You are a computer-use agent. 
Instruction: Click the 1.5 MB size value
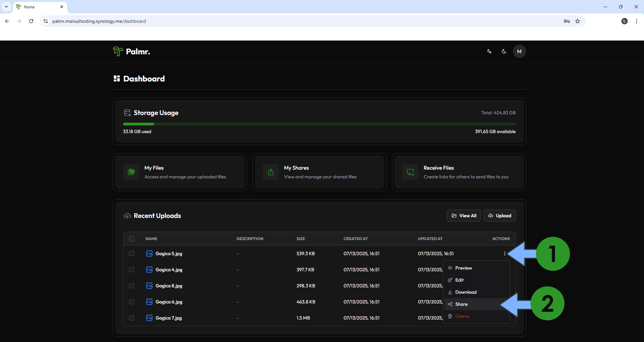click(303, 318)
